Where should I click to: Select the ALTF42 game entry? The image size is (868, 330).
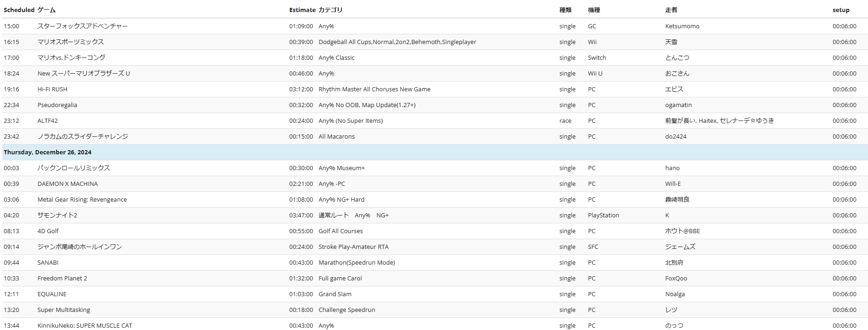(48, 121)
